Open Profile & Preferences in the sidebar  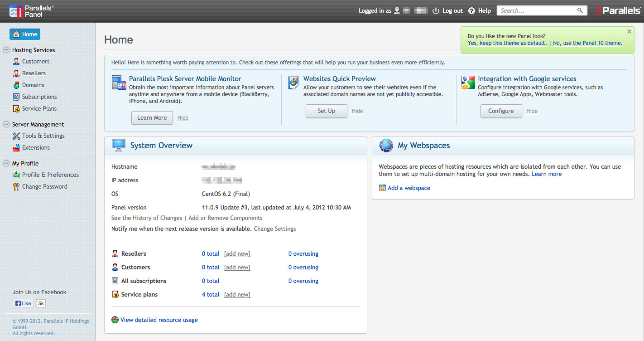tap(50, 175)
